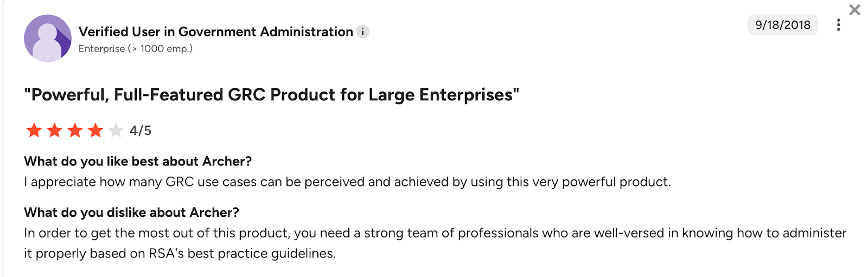This screenshot has width=868, height=277.
Task: Click the info icon beside Verified User
Action: 363,32
